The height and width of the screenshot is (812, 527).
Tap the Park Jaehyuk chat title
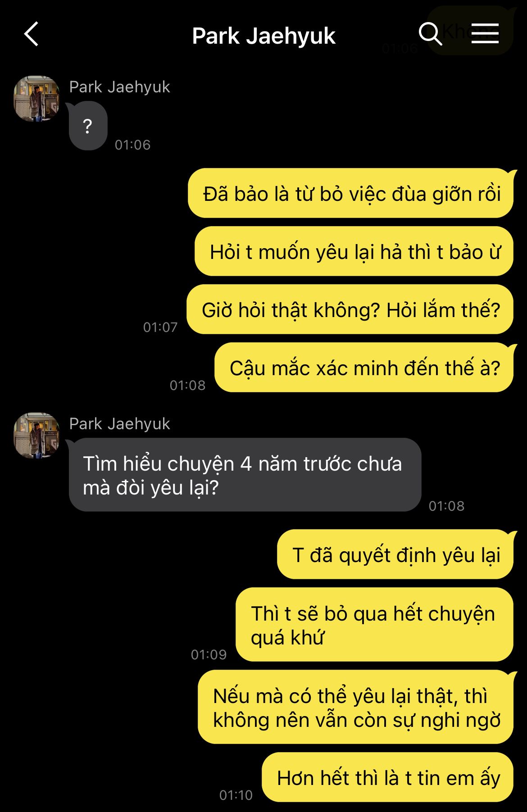[263, 36]
